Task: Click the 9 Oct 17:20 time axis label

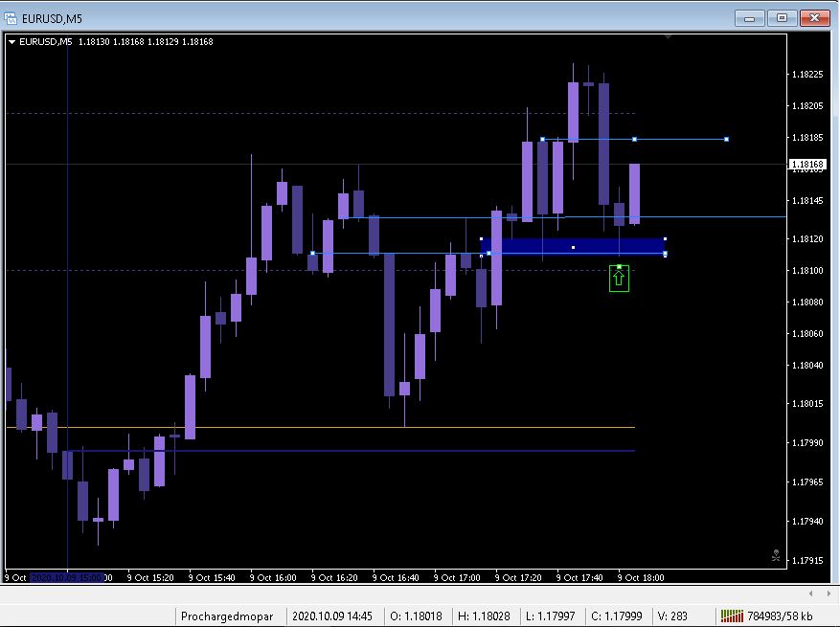Action: 518,578
